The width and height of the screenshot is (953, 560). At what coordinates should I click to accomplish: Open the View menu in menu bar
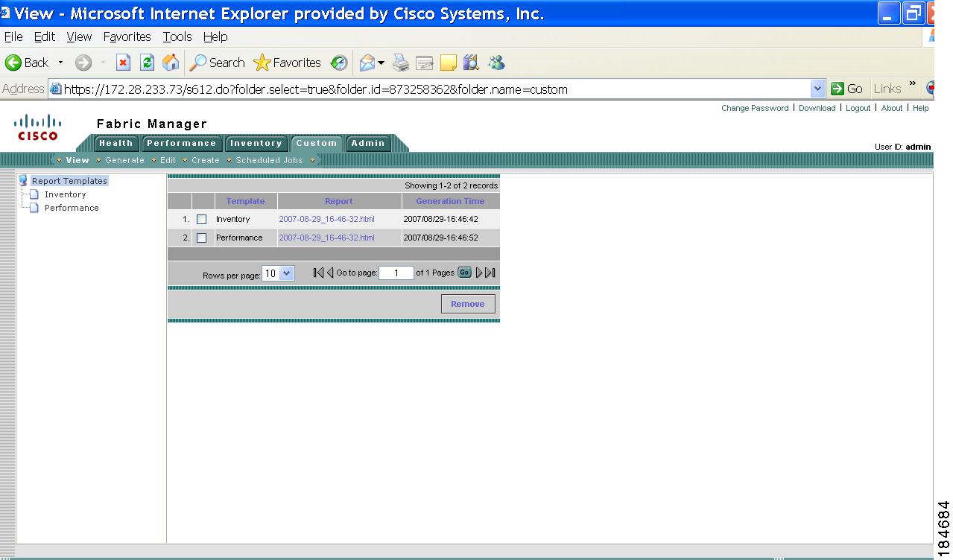point(79,36)
